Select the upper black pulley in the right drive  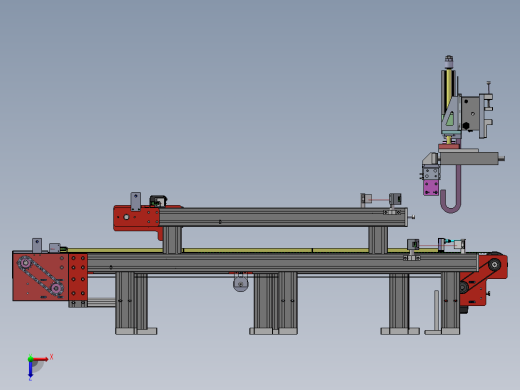(495, 265)
